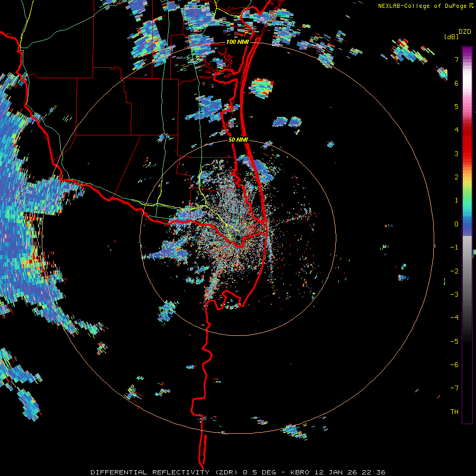
Task: Click the 50 NMI range ring label
Action: click(x=238, y=140)
